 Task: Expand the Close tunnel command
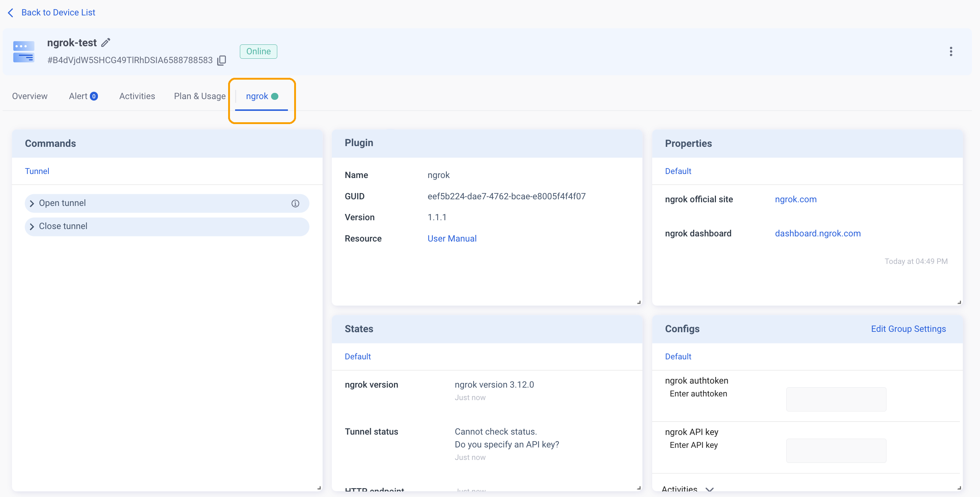(167, 226)
